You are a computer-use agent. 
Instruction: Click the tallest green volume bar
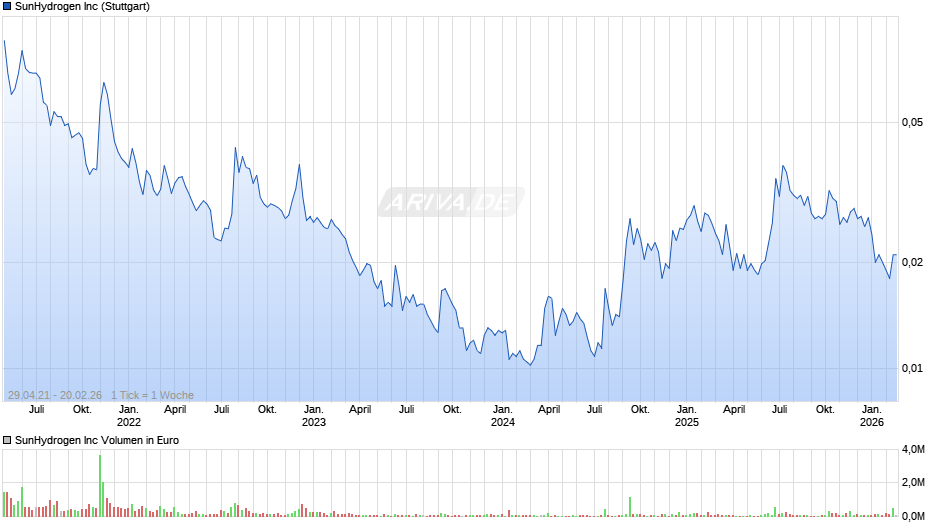pos(100,486)
